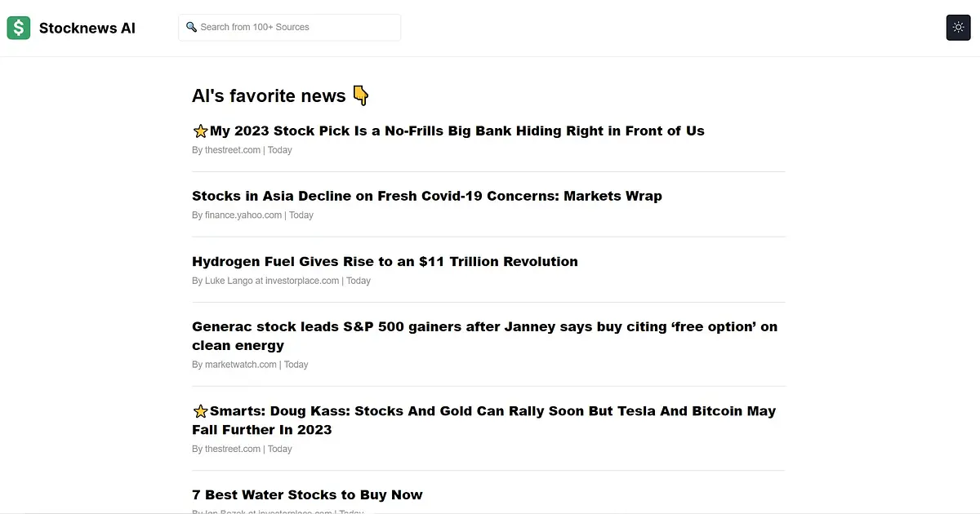Click the AI's favorite news heading
The height and width of the screenshot is (514, 980).
[x=269, y=96]
